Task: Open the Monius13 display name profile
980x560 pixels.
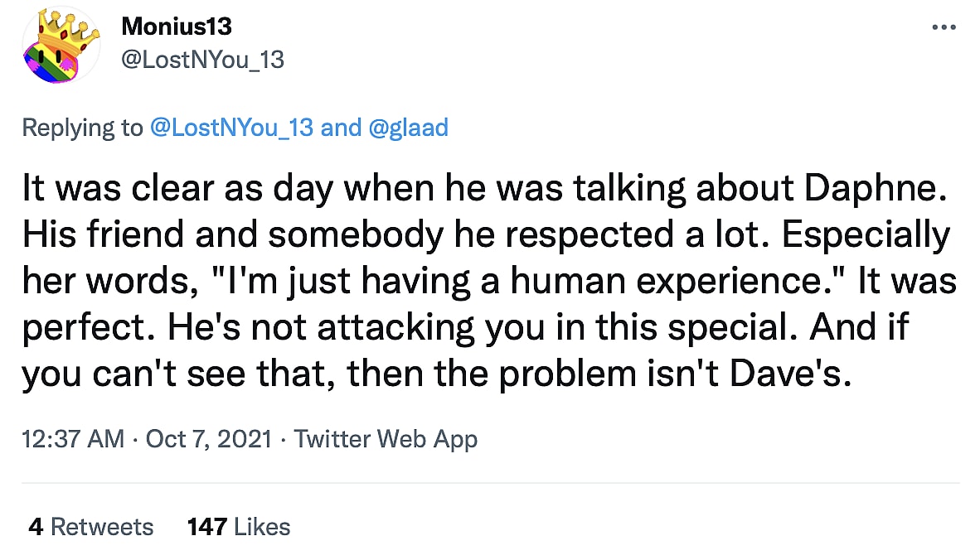Action: [177, 27]
